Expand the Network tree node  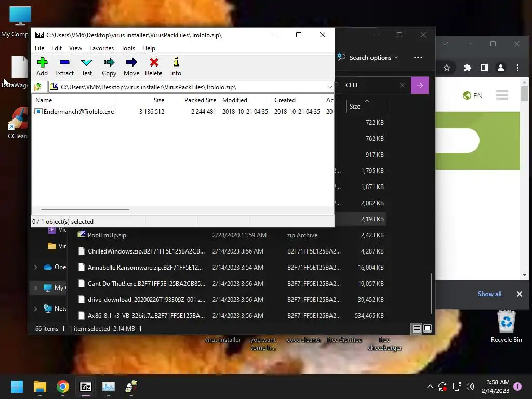[x=36, y=309]
